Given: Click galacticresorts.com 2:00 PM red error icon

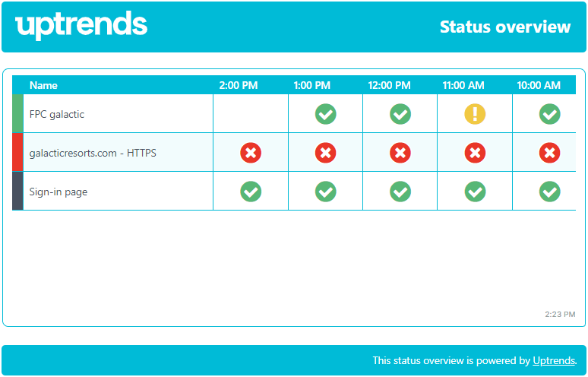Looking at the screenshot, I should (251, 153).
